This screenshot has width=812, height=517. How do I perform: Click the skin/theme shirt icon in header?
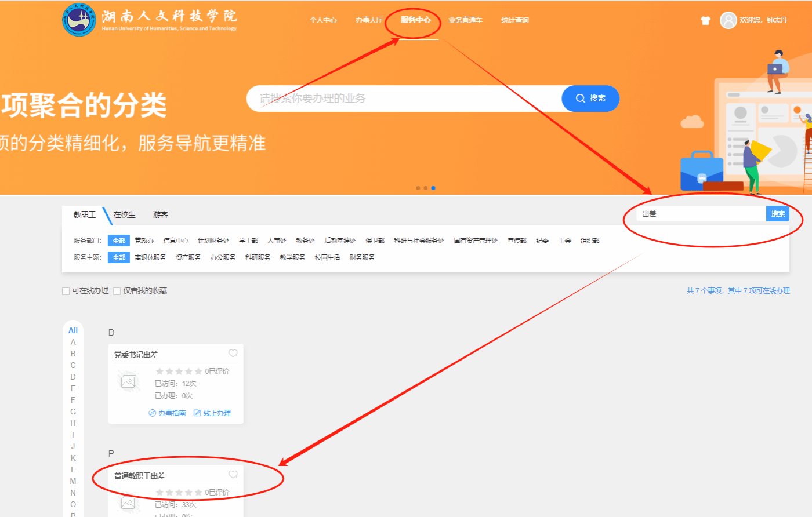[705, 20]
